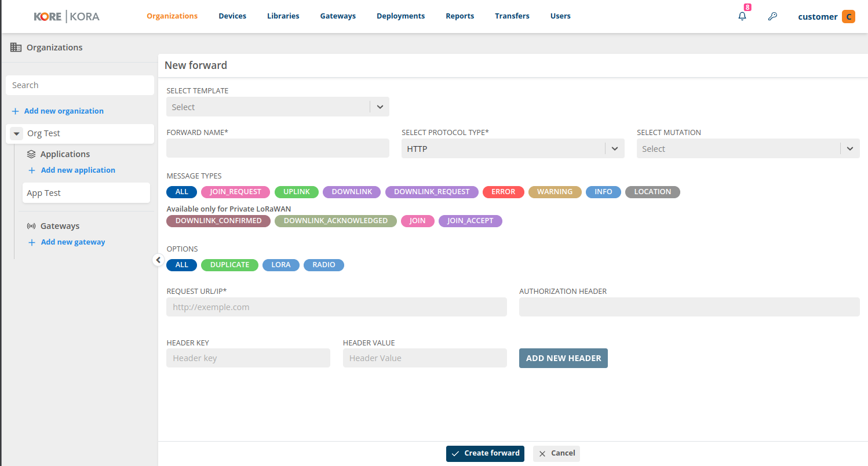
Task: Click the Organizations building icon
Action: tap(16, 48)
